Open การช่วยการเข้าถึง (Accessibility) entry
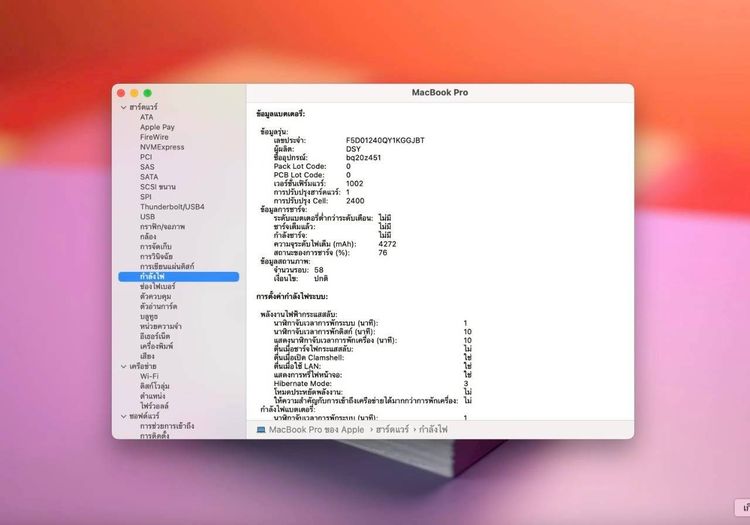Image resolution: width=750 pixels, height=525 pixels. coord(167,426)
